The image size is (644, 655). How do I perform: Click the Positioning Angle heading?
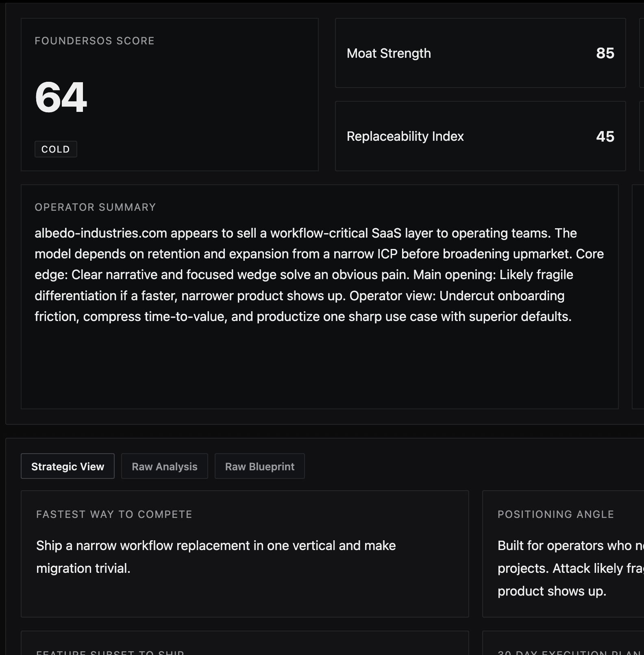click(555, 514)
